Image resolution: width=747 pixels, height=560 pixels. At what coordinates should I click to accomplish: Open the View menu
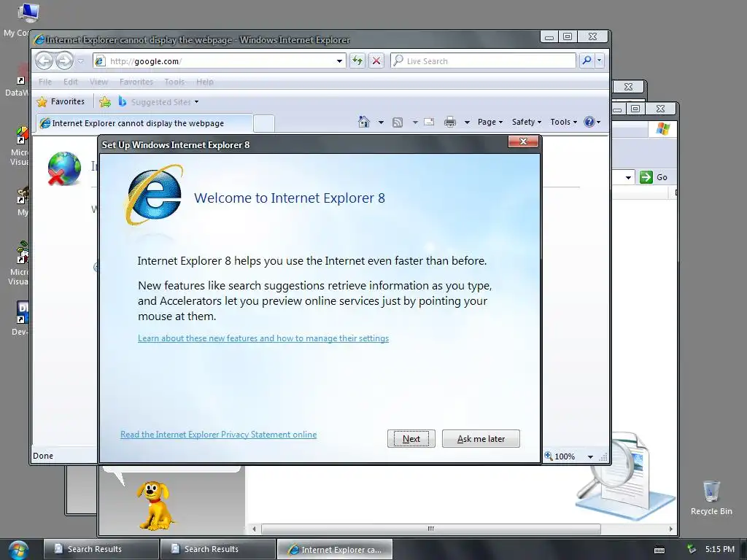[x=98, y=82]
